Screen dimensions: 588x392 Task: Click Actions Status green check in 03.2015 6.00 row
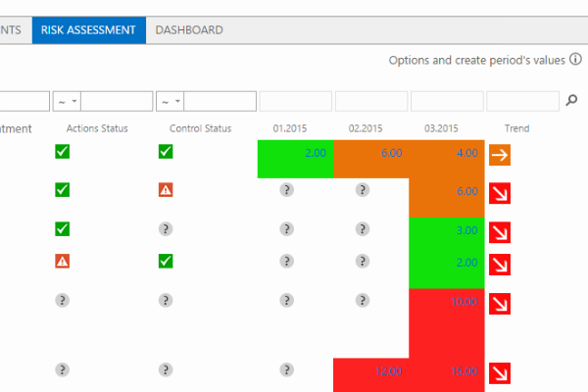63,190
